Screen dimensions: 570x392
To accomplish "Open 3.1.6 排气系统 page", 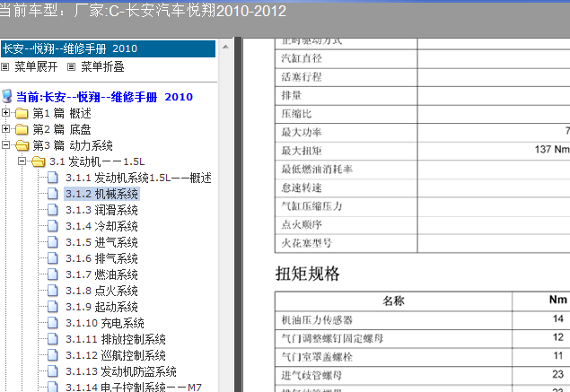I will coord(101,258).
